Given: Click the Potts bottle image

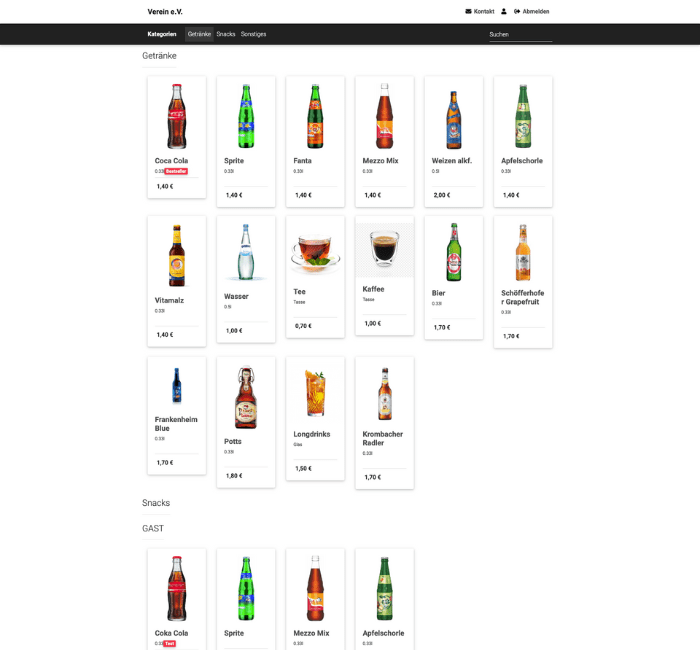Looking at the screenshot, I should [246, 398].
